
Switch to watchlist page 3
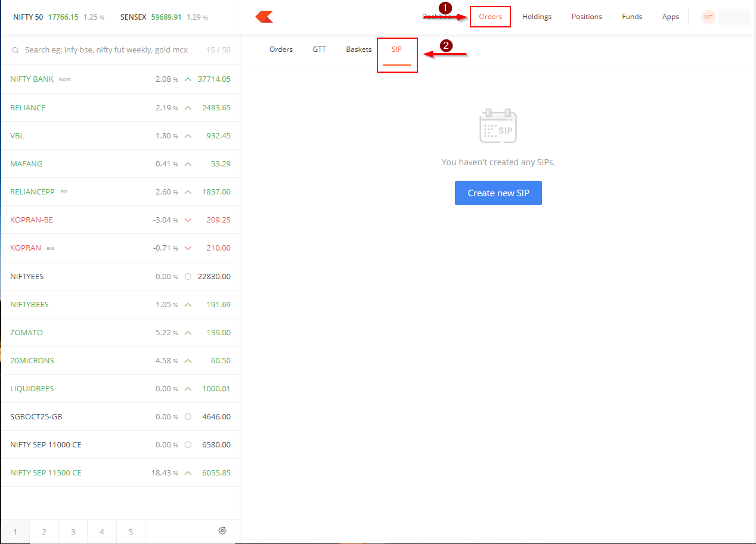[73, 531]
